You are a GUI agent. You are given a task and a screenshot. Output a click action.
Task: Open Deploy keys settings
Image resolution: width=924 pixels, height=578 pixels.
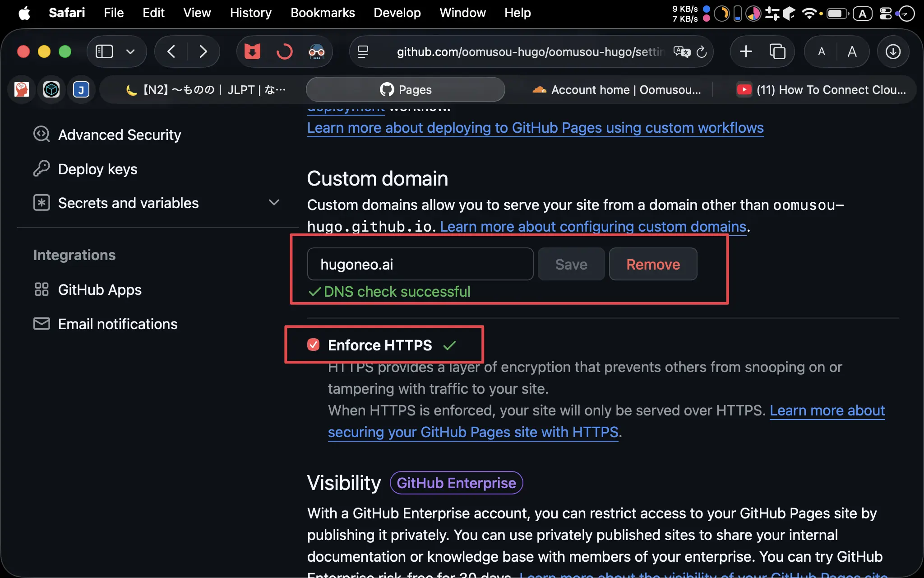click(97, 169)
